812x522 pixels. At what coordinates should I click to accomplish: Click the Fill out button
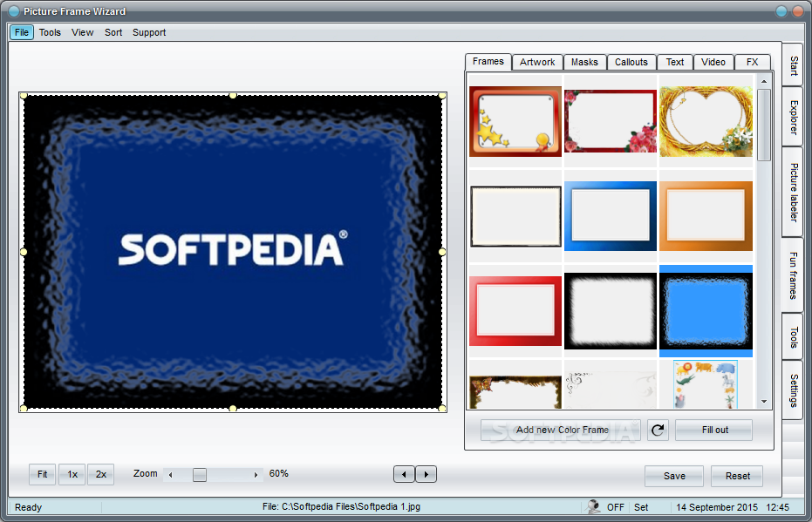[x=714, y=430]
